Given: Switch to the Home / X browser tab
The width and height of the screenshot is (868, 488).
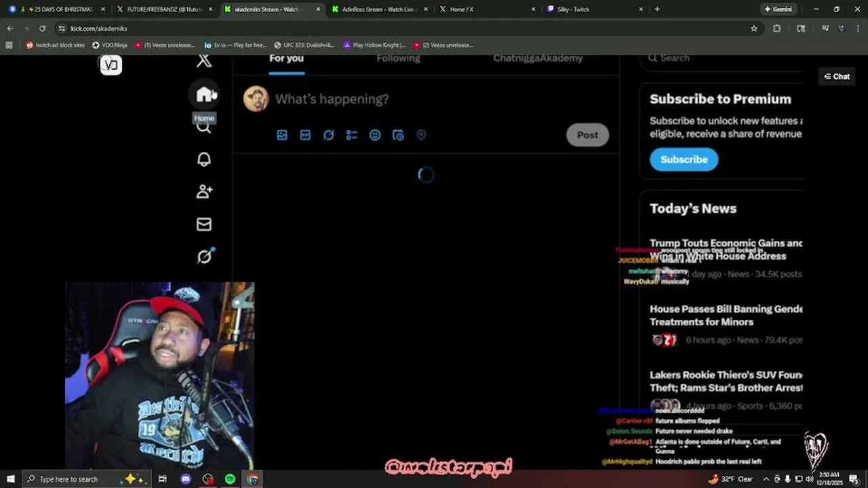Looking at the screenshot, I should coord(486,9).
